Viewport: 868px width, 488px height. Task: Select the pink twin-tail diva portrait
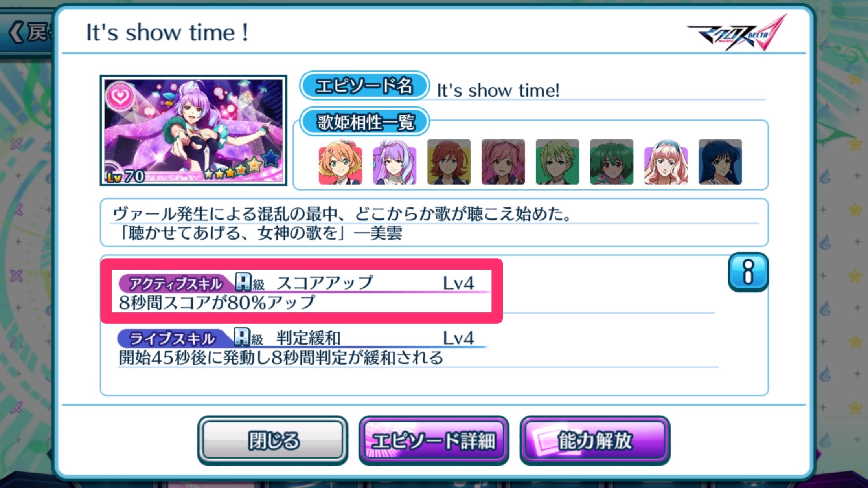point(503,162)
